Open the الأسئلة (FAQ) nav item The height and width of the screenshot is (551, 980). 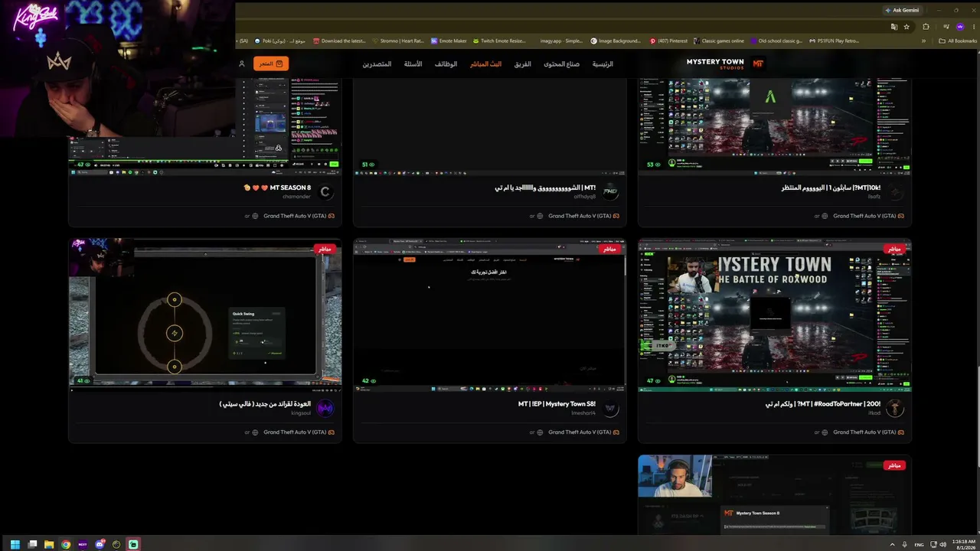413,64
